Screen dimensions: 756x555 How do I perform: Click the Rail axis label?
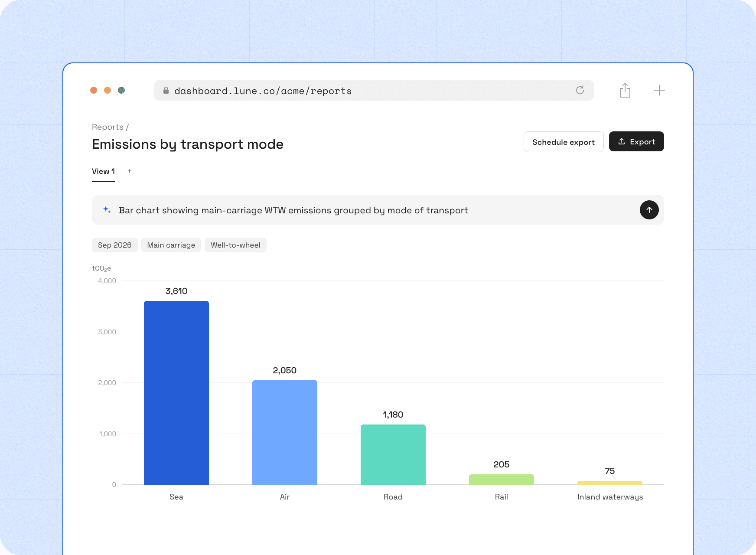[502, 497]
